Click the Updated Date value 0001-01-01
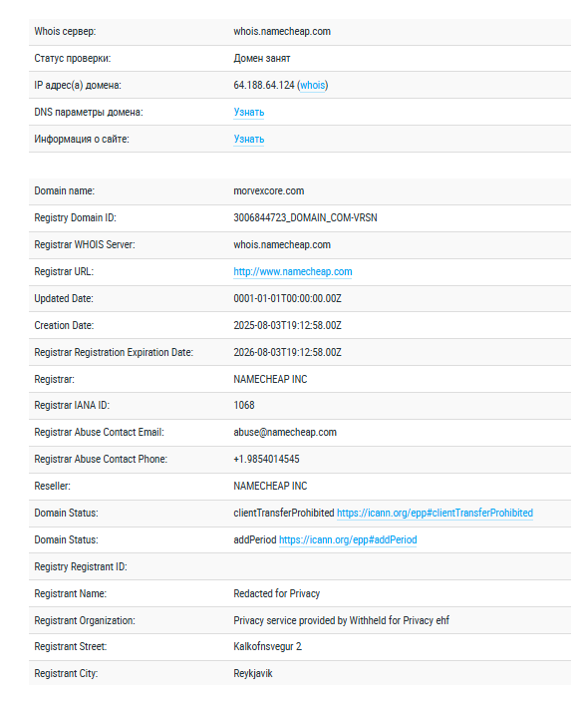Viewport: 588px width, 701px height. point(287,298)
